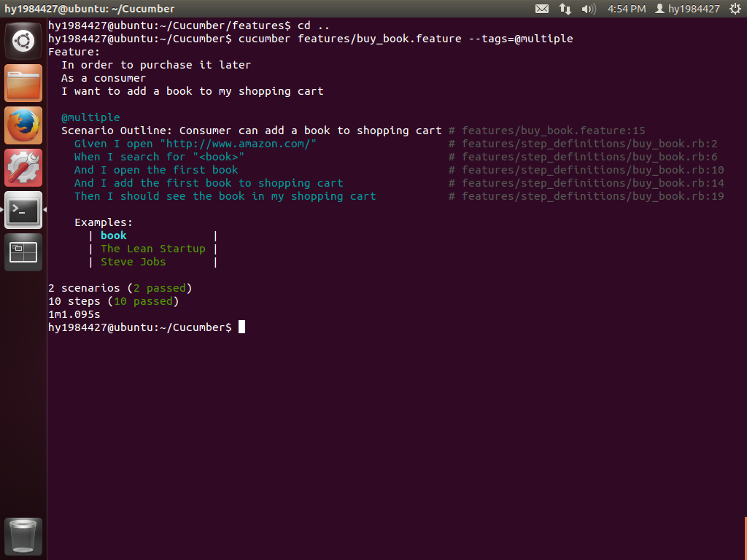Open System Settings wrench-and-gear icon
The image size is (747, 560).
click(x=23, y=168)
